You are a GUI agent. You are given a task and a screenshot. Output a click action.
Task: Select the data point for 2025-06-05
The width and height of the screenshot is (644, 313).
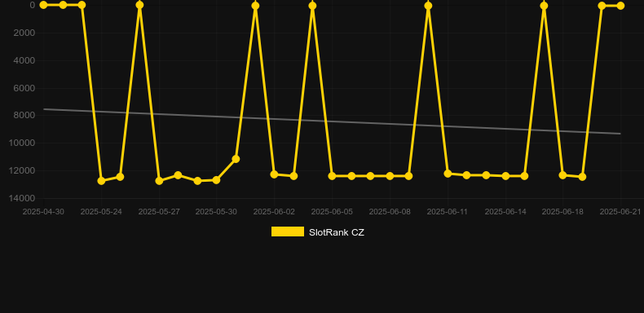pos(333,176)
